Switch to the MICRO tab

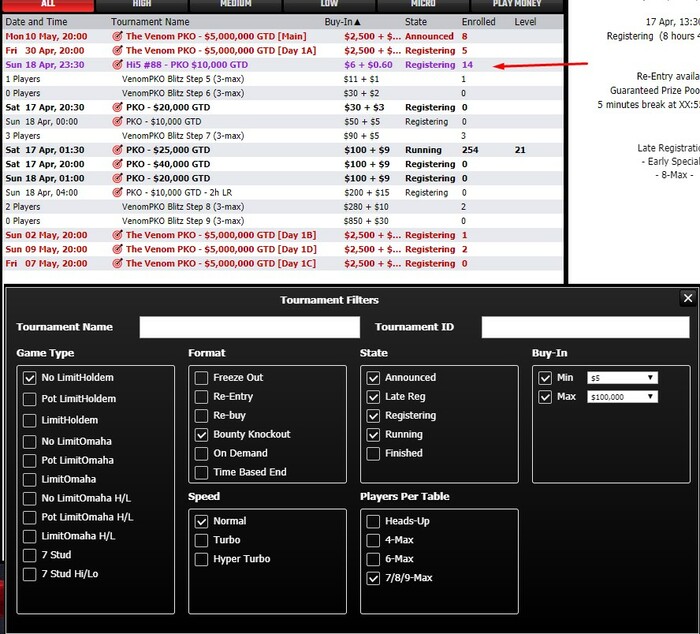[x=423, y=4]
